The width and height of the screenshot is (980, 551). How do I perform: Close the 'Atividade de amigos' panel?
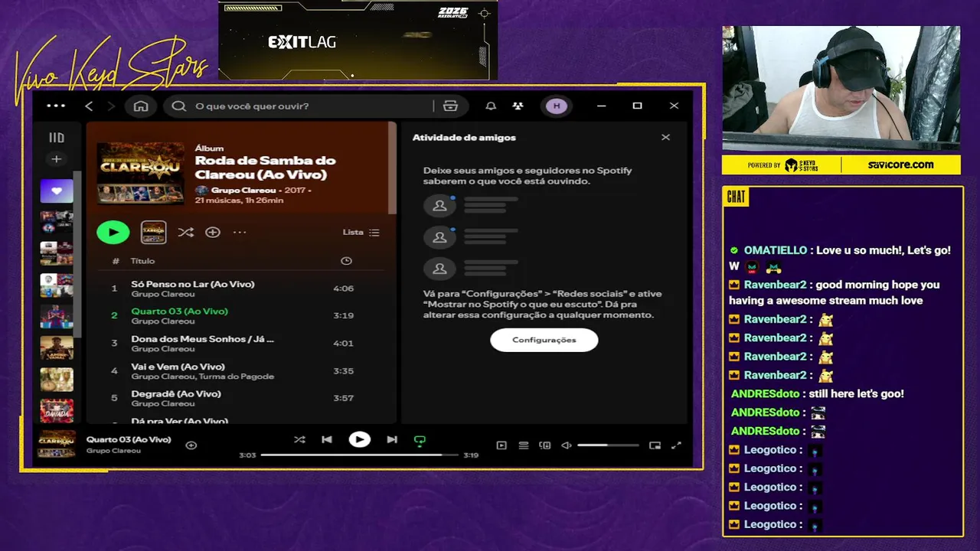[x=665, y=138]
